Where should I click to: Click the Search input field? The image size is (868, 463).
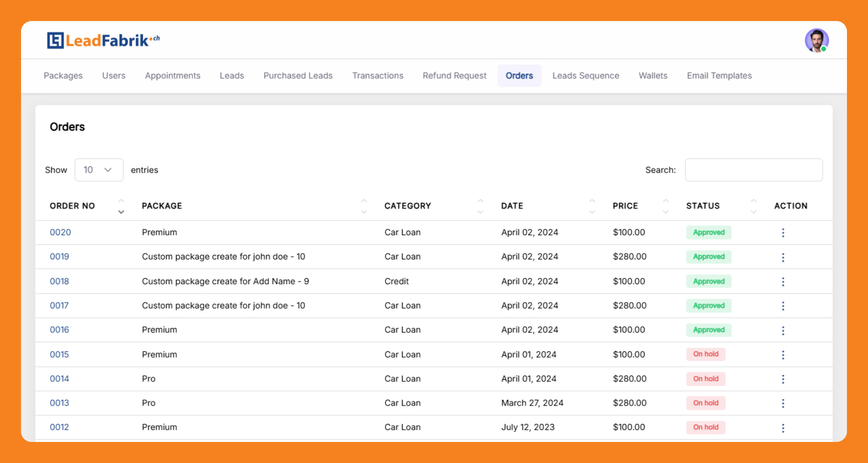coord(753,170)
